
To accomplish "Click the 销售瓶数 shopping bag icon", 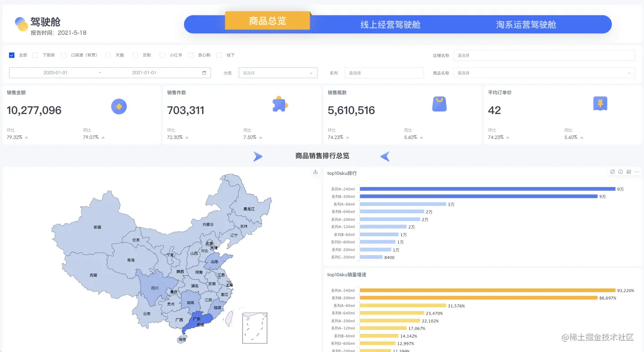I will click(x=439, y=104).
